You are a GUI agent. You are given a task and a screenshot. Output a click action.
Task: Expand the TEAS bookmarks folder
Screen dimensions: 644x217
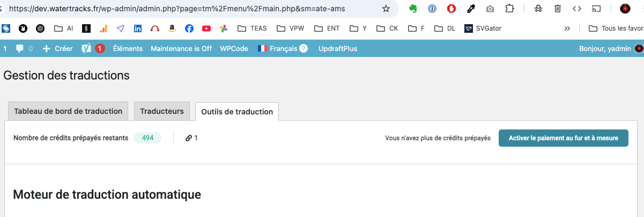click(251, 28)
